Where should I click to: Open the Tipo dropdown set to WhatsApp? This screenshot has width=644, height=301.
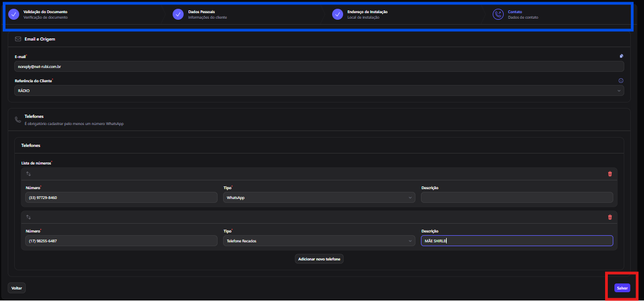319,197
